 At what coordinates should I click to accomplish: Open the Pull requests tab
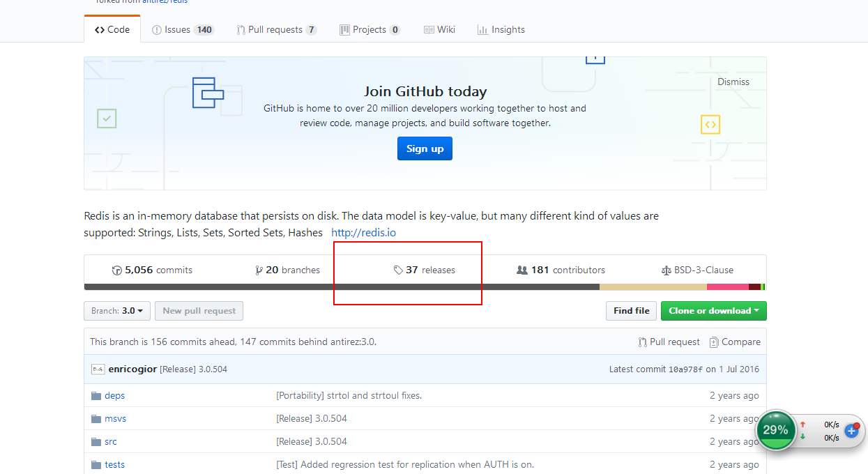click(x=277, y=29)
